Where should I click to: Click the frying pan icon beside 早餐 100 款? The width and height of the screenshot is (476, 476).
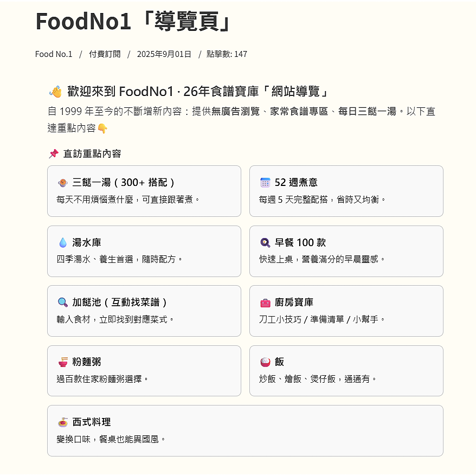pos(265,242)
